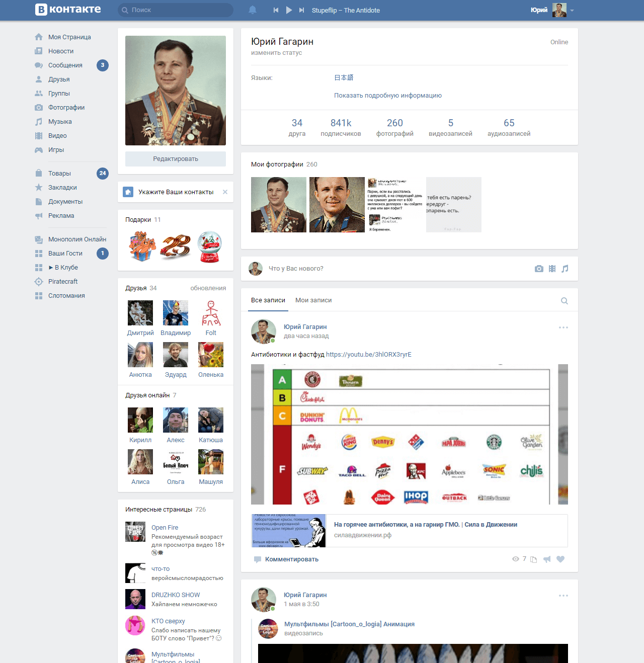644x663 pixels.
Task: Click the Документы file icon in sidebar
Action: coord(39,202)
